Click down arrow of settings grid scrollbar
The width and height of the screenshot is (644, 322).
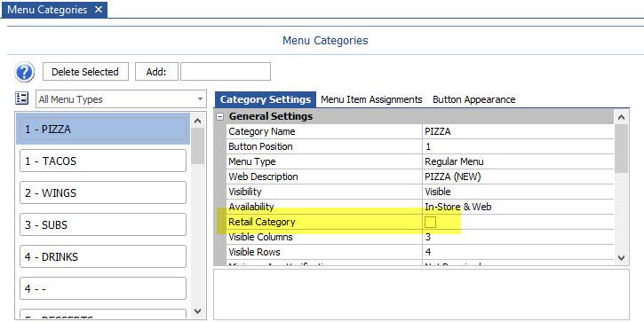621,257
